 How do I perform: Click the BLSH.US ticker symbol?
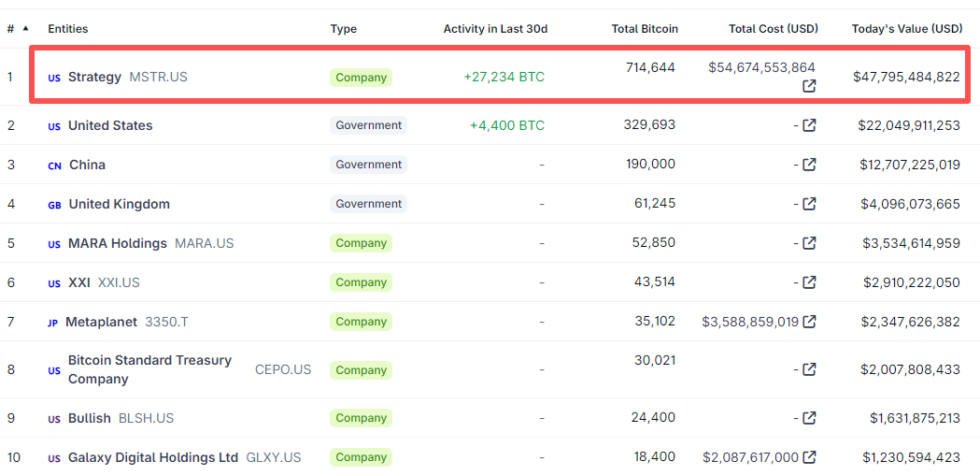(x=147, y=418)
